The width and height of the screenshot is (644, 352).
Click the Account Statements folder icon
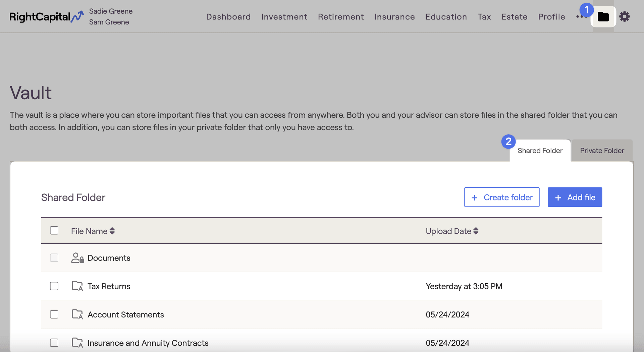point(77,314)
